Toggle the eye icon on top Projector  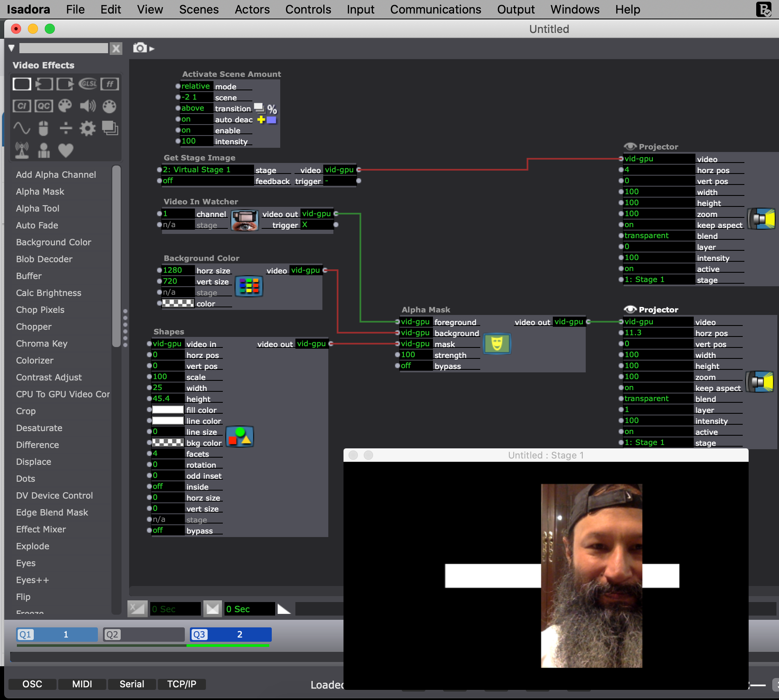tap(630, 147)
